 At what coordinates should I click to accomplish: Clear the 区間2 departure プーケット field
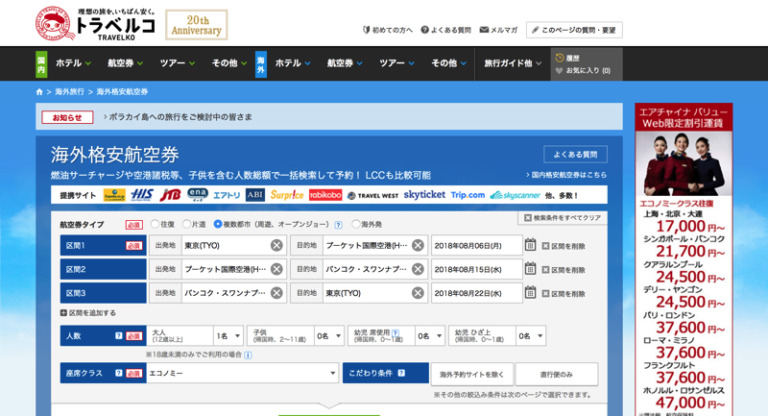277,269
